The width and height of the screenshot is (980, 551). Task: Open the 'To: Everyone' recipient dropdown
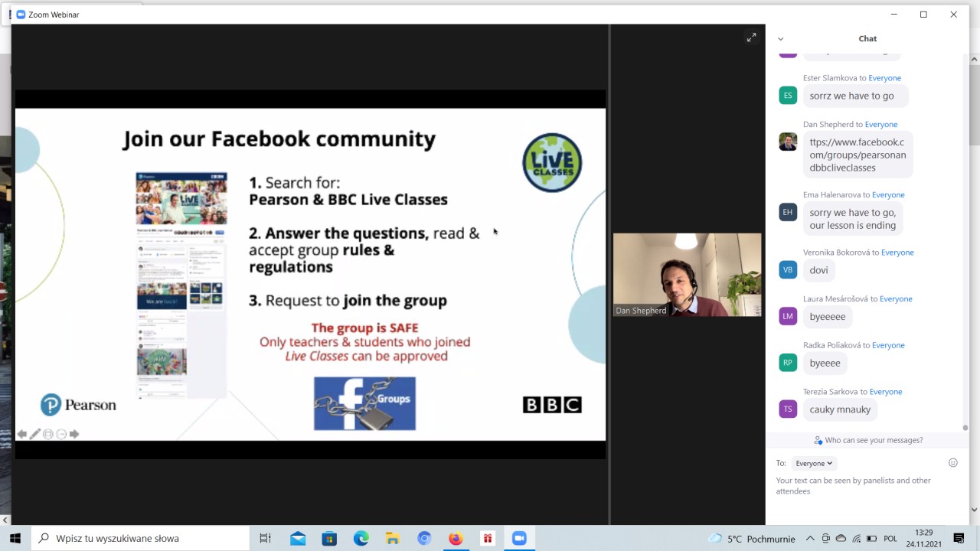point(814,463)
